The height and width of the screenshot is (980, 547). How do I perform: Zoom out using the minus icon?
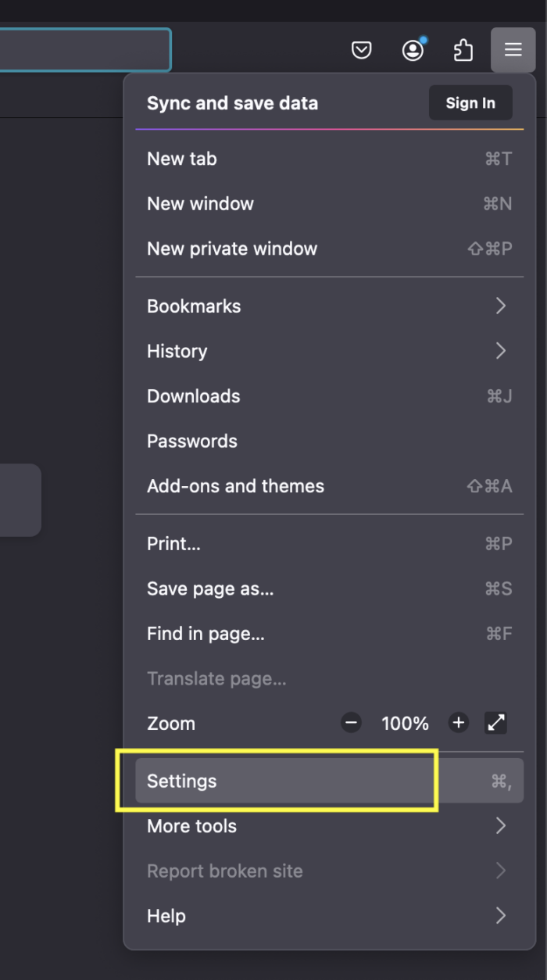click(x=351, y=723)
